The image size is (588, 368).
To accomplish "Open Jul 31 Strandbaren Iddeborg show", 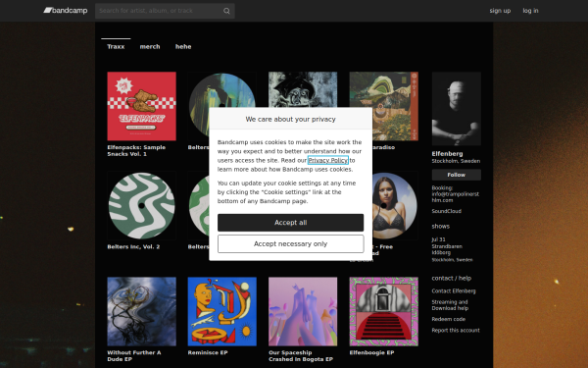I will 452,249.
